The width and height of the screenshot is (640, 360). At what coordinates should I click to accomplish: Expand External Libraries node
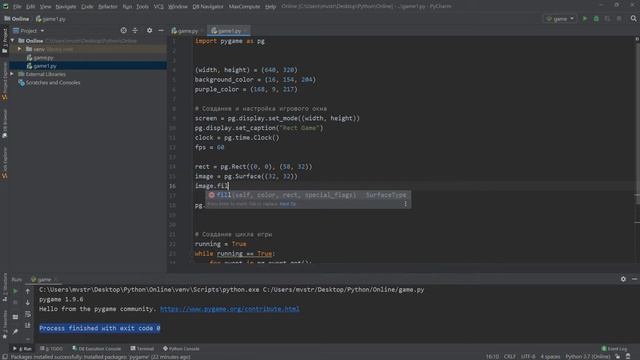[x=12, y=74]
